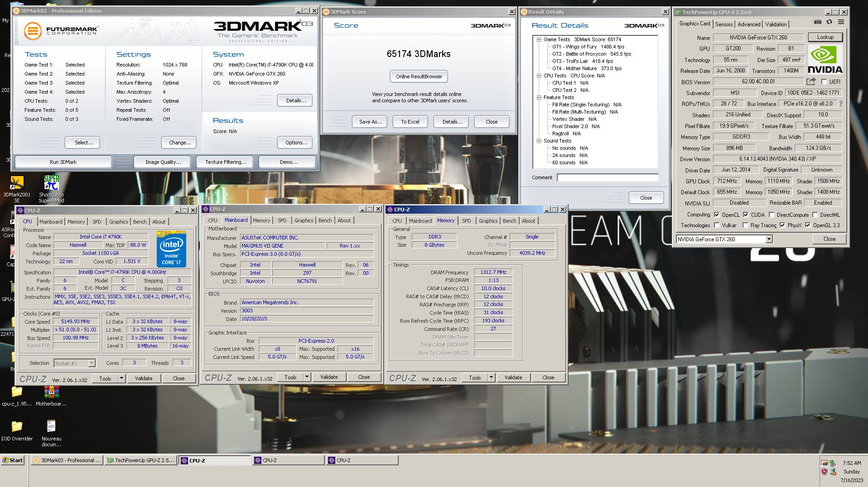The width and height of the screenshot is (868, 487).
Task: Click the CPU-Z title bar icon of CPU tab window
Action: 20,210
